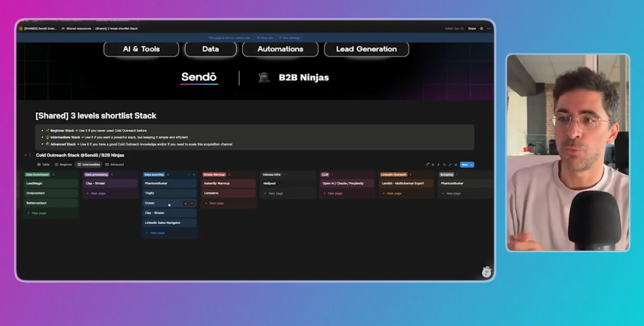This screenshot has height=326, width=644.
Task: Select the Intermediate view tab
Action: [89, 165]
